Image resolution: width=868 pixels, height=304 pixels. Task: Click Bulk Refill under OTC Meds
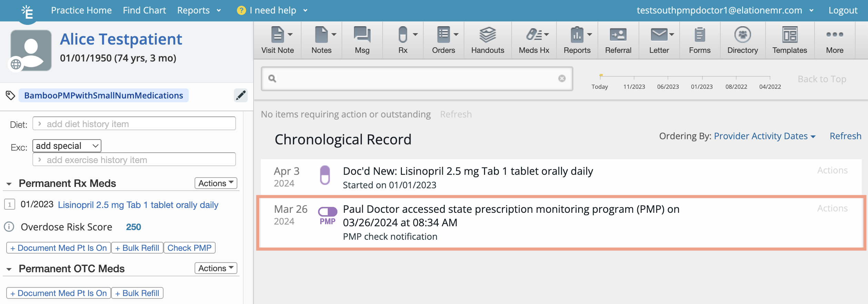137,293
